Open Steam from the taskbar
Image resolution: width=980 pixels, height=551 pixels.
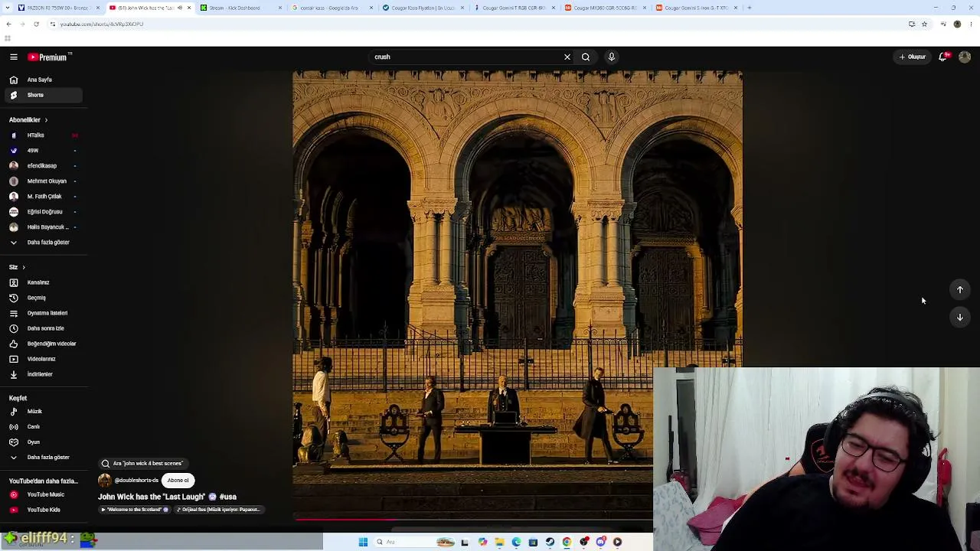[550, 542]
